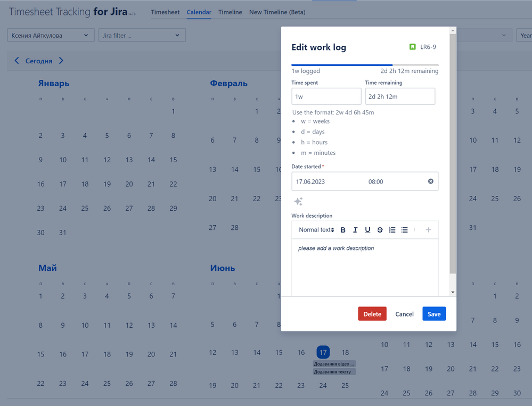Open the partially hidden dropdown beside Year

coord(484,35)
